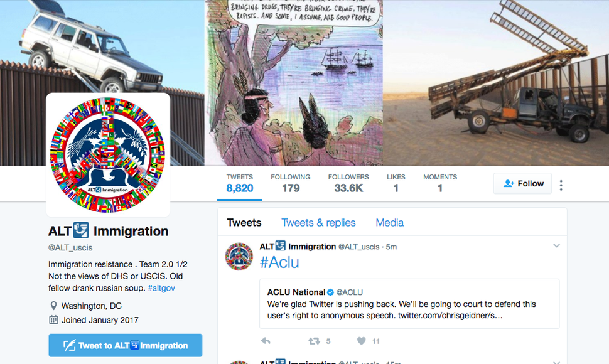Open the three-dot more options menu beside Follow
The image size is (609, 364).
click(x=561, y=185)
